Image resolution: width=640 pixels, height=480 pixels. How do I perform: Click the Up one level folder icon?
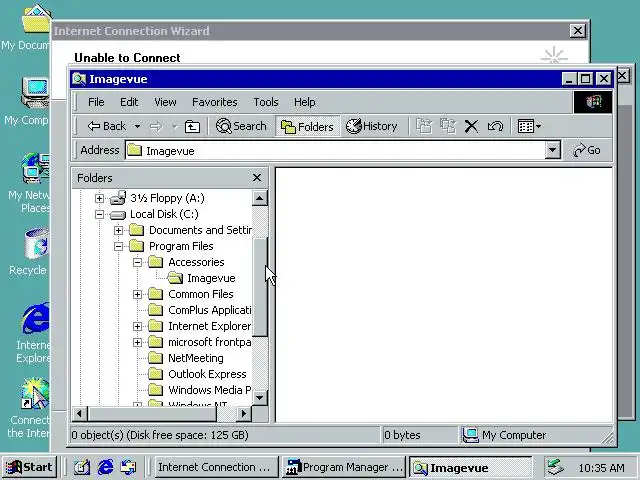pos(192,127)
